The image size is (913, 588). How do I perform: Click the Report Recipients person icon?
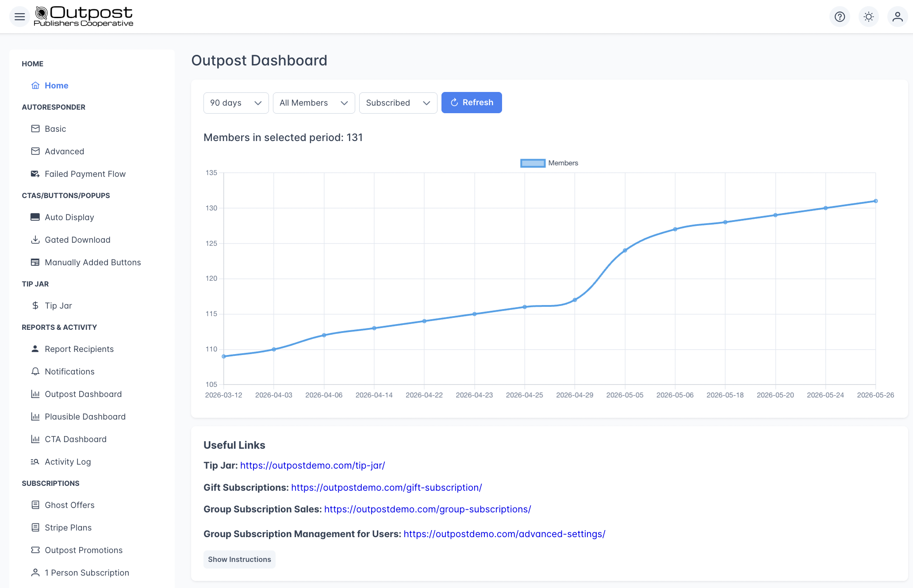(x=35, y=349)
